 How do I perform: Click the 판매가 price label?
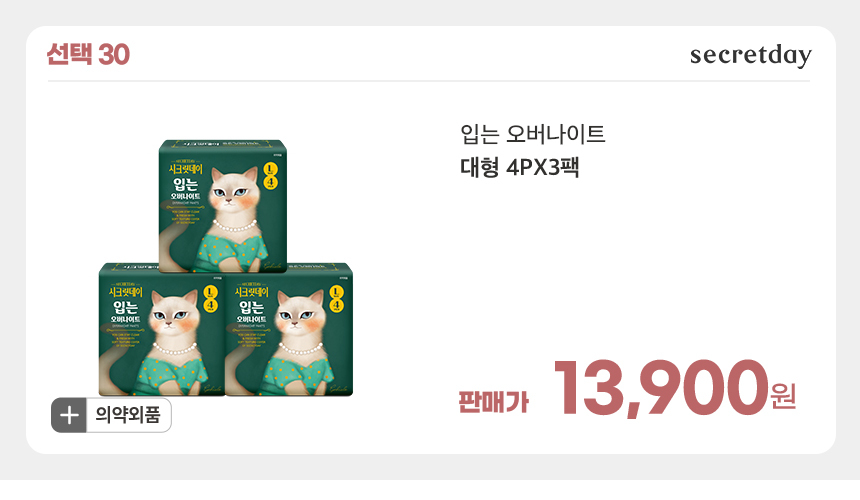pos(494,402)
